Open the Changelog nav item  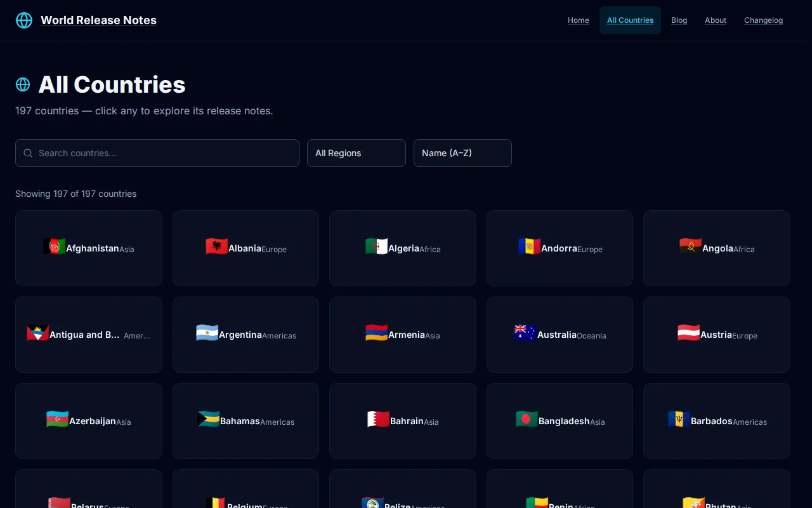(764, 20)
